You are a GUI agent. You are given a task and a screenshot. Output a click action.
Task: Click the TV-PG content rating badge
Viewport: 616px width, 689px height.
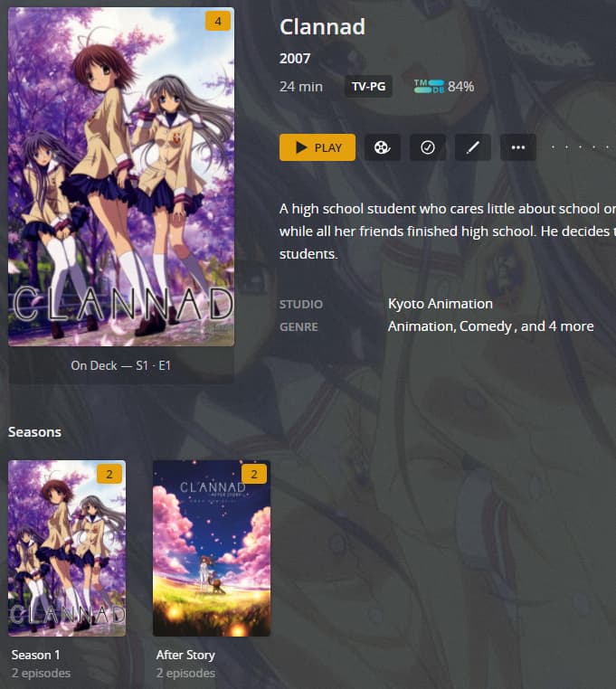[368, 86]
